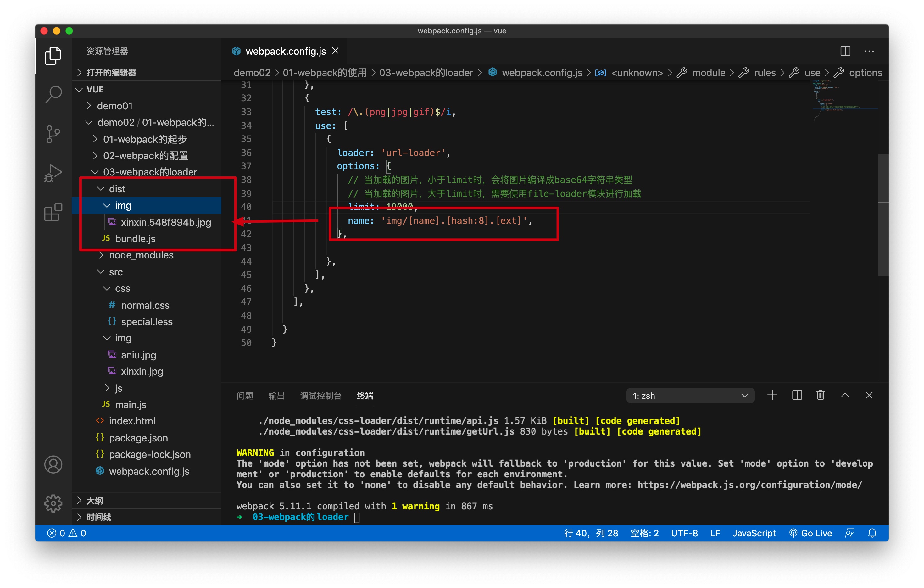
Task: Switch to the 调试控制台 debug console tab
Action: point(321,396)
